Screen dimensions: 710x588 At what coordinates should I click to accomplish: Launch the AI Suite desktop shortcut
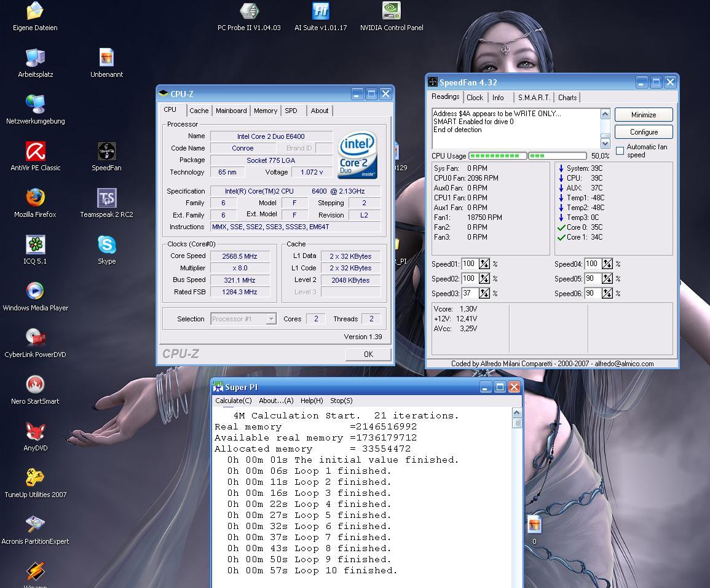(320, 12)
